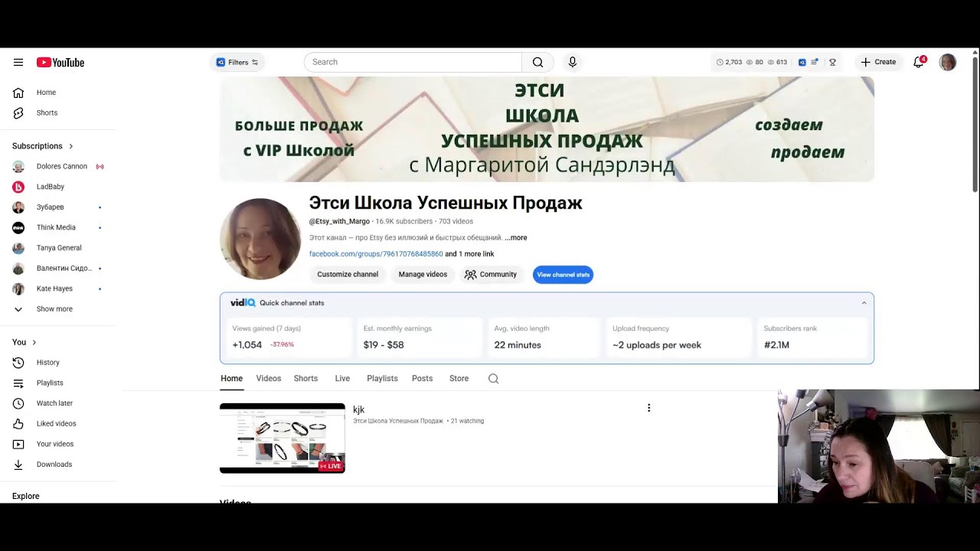Viewport: 980px width, 551px height.
Task: Open the live video thumbnail
Action: (x=283, y=439)
